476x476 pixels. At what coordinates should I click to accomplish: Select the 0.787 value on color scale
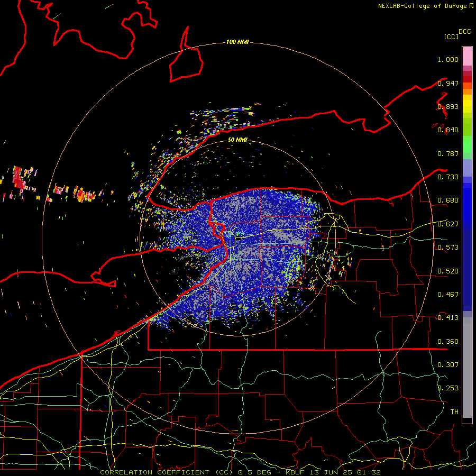pyautogui.click(x=448, y=153)
